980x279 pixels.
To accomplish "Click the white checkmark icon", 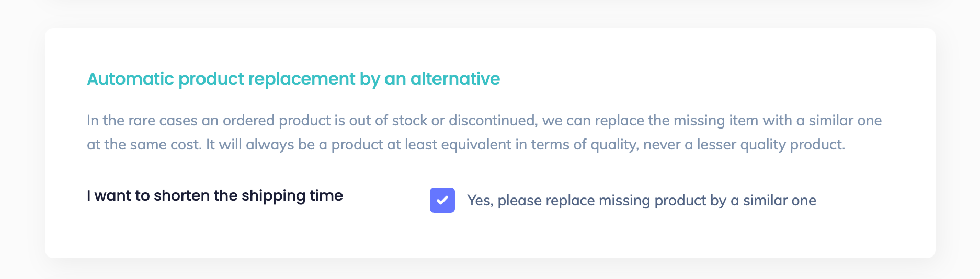I will coord(442,200).
